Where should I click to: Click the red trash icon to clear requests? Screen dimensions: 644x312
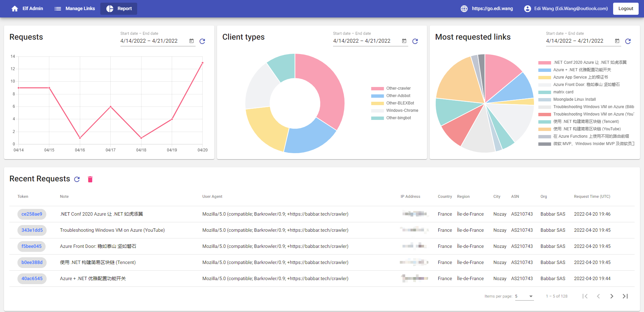click(x=90, y=179)
